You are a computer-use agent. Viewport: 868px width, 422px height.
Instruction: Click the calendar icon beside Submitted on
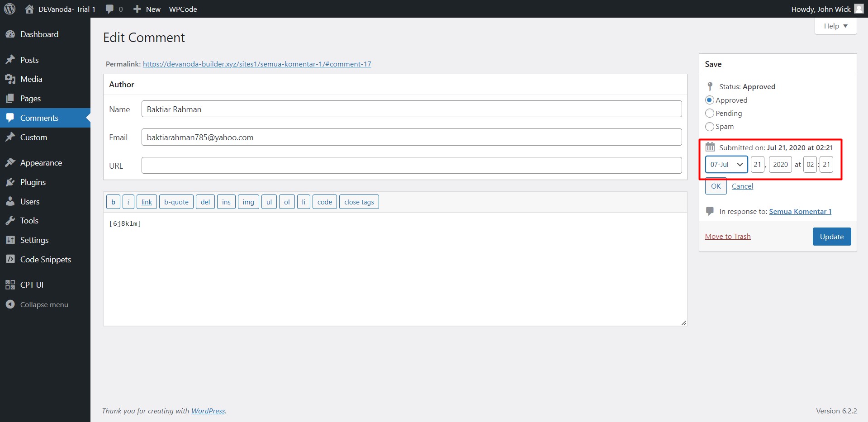point(710,147)
